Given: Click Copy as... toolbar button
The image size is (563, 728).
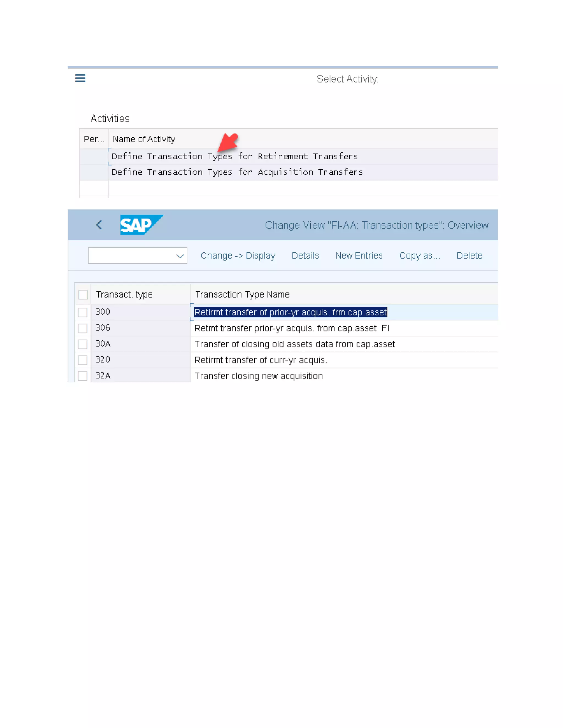Looking at the screenshot, I should point(420,256).
